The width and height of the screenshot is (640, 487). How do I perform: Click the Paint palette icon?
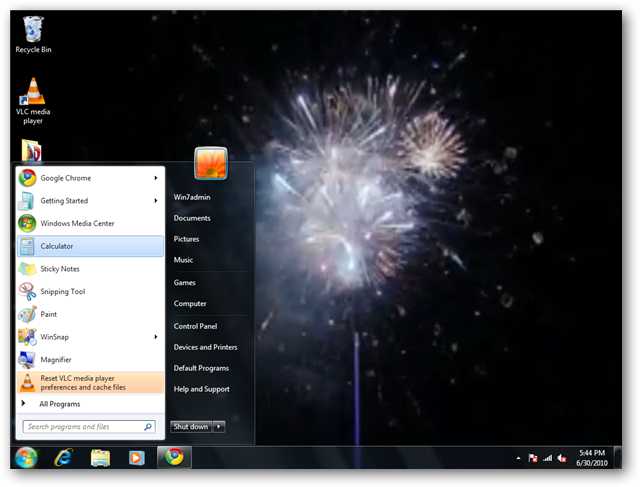point(27,314)
